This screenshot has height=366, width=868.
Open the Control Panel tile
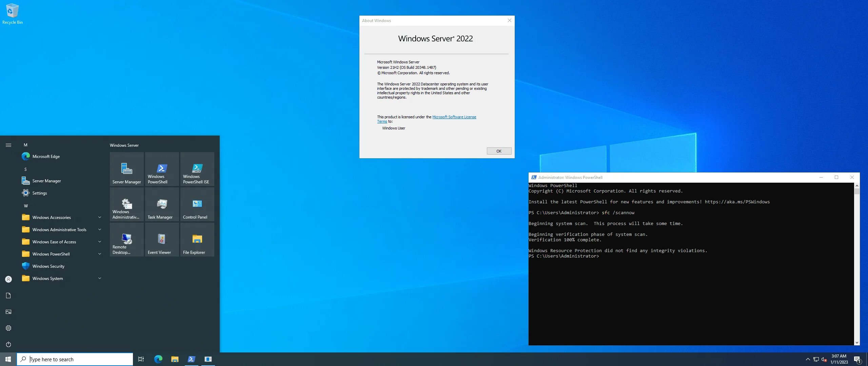tap(197, 204)
